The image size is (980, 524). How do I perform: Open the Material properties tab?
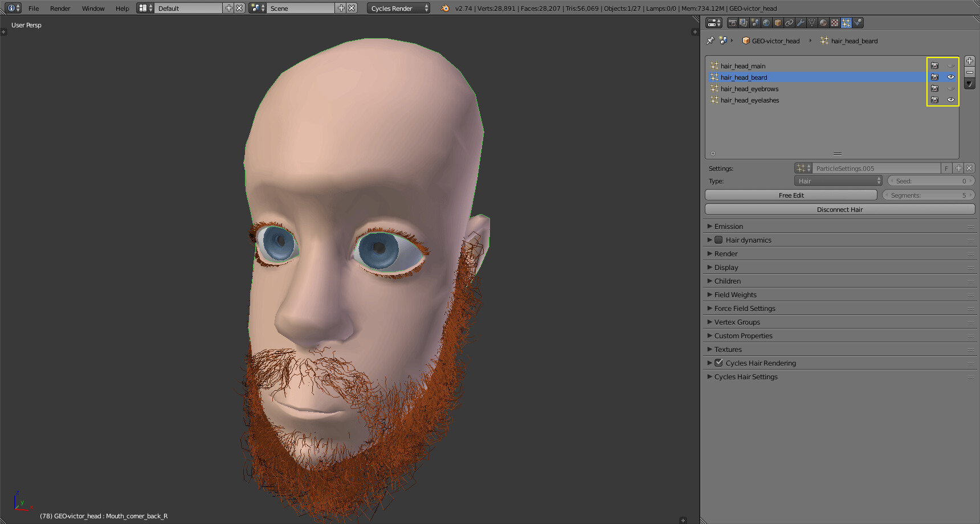pos(823,23)
